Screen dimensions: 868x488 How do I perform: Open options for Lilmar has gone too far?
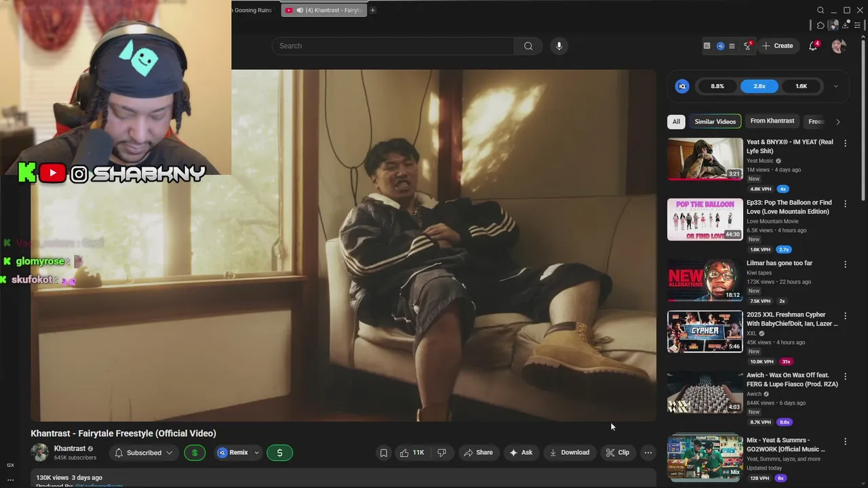click(x=845, y=264)
